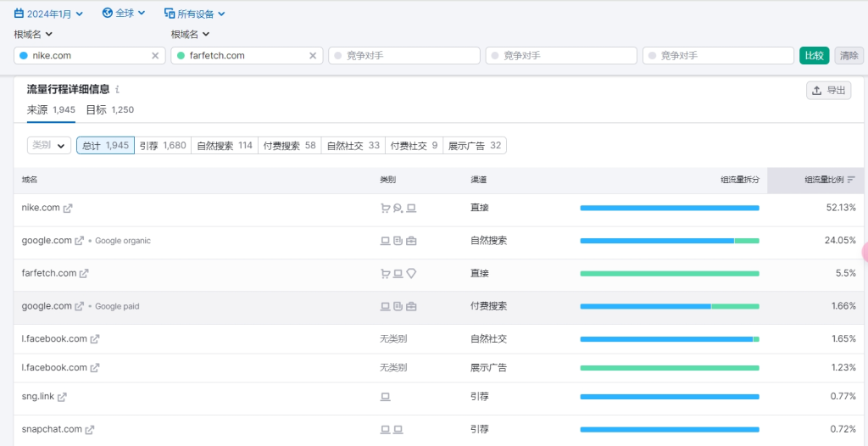Click the green 比较 button
The image size is (868, 446).
(x=815, y=55)
